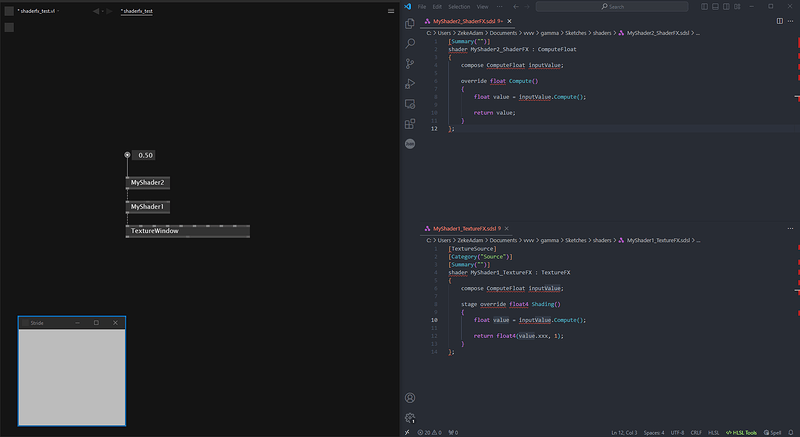Open the View menu in VS Code
Viewport: 800px width, 437px height.
coord(482,7)
